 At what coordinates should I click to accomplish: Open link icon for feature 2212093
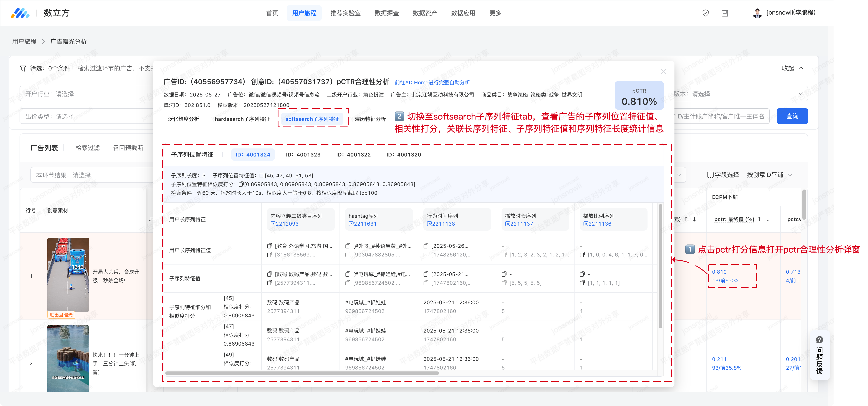coord(273,224)
